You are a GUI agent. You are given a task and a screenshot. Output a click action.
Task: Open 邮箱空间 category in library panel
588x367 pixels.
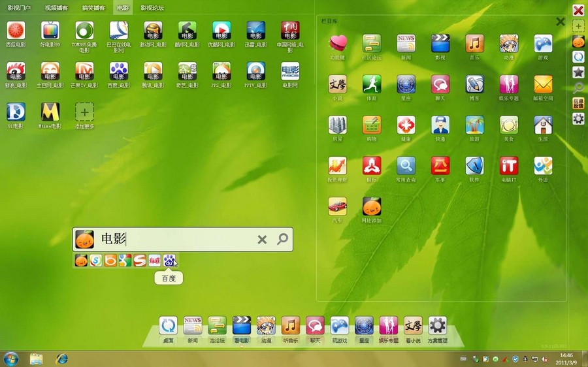(543, 84)
